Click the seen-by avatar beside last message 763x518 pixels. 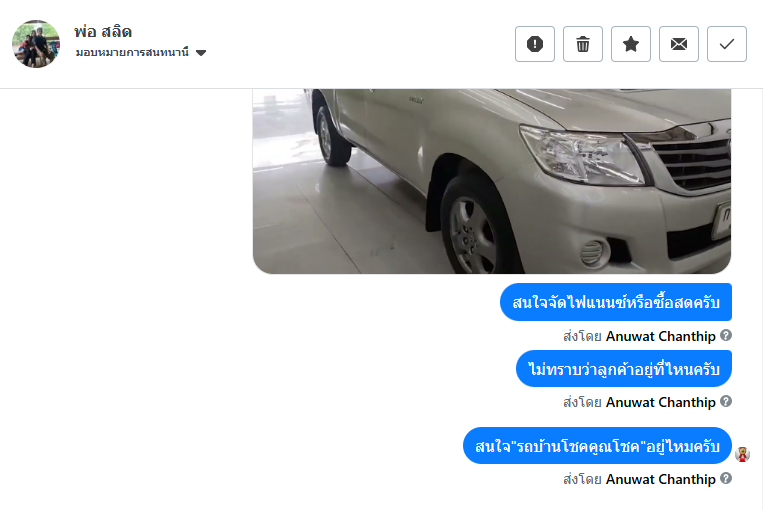743,454
